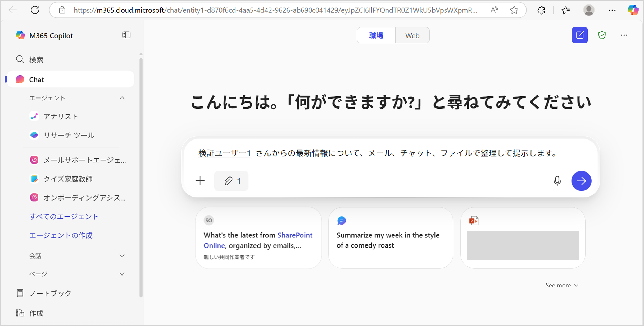The height and width of the screenshot is (326, 644).
Task: Click the browser address bar URL
Action: [275, 10]
